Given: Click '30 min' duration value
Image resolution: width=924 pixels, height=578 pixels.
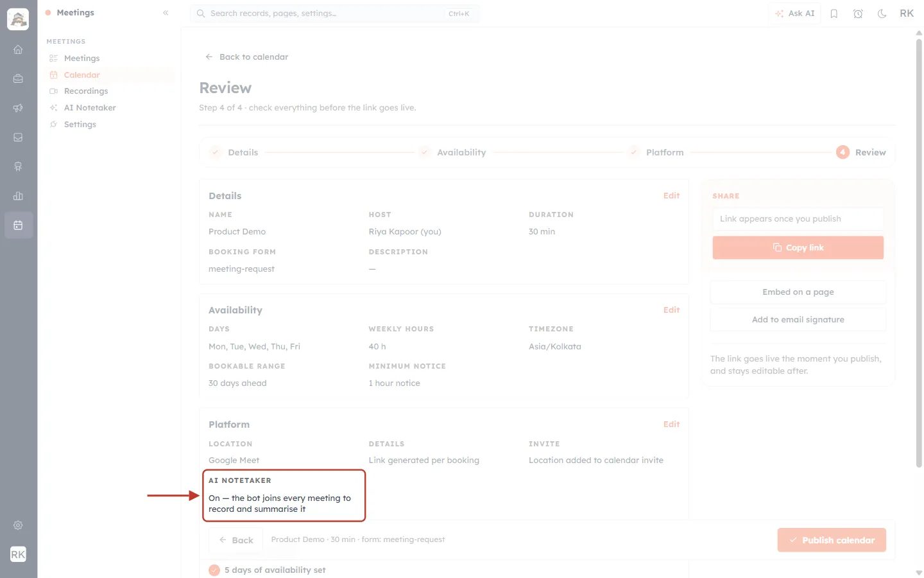Looking at the screenshot, I should click(x=542, y=232).
